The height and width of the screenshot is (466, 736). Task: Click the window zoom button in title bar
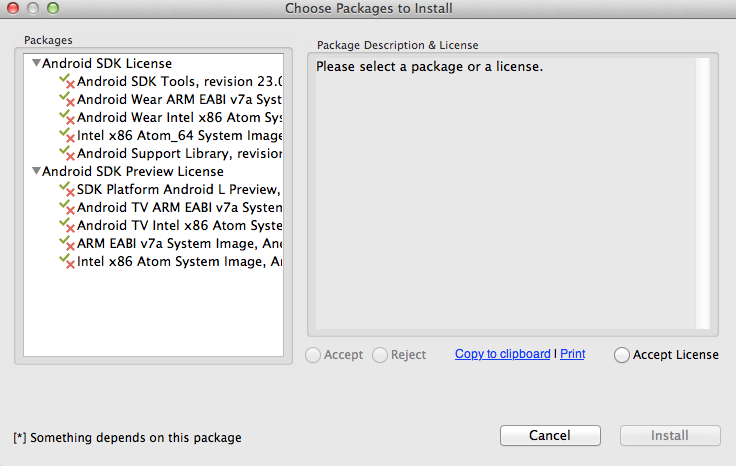coord(54,9)
